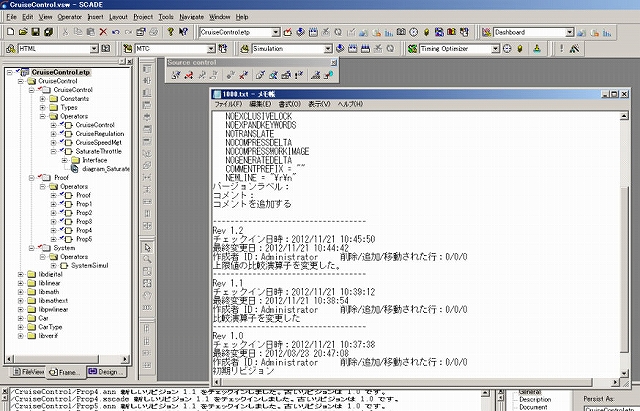Click the exclamation mark toolbar icon

(562, 49)
